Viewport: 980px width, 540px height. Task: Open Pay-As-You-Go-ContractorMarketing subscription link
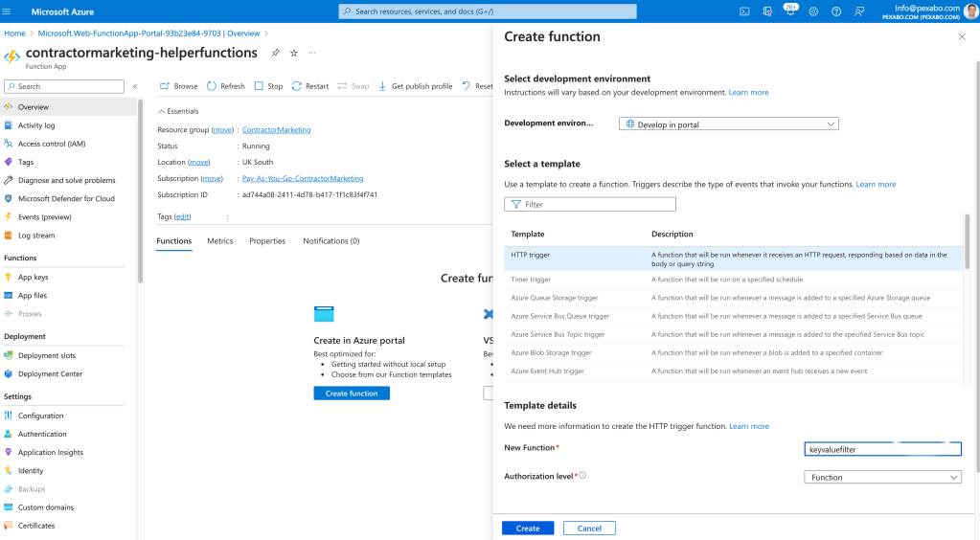303,179
